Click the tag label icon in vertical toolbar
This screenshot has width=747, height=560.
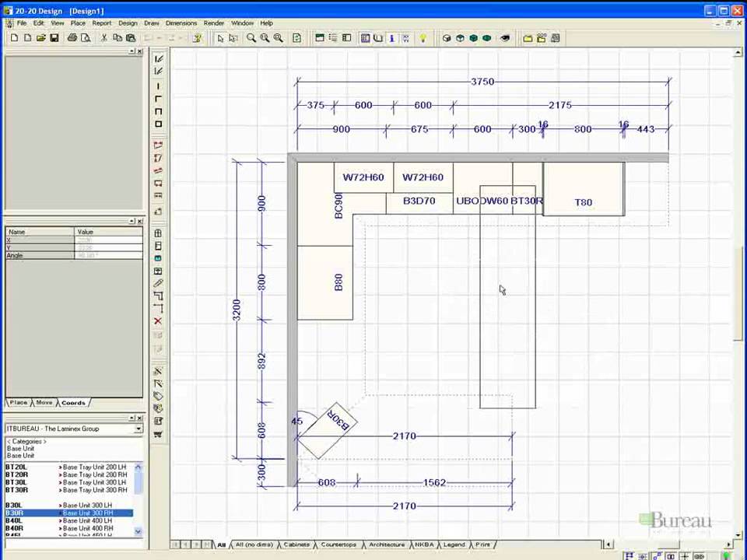pos(158,396)
